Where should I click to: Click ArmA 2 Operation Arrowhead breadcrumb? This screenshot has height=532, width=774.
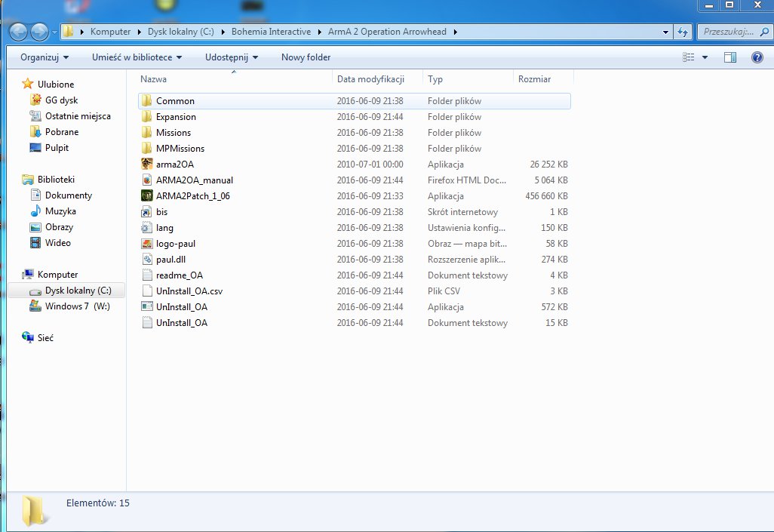(x=387, y=32)
